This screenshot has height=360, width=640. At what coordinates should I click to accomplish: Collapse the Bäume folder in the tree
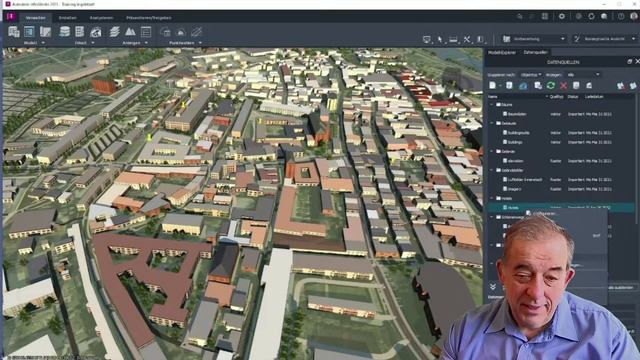click(492, 104)
